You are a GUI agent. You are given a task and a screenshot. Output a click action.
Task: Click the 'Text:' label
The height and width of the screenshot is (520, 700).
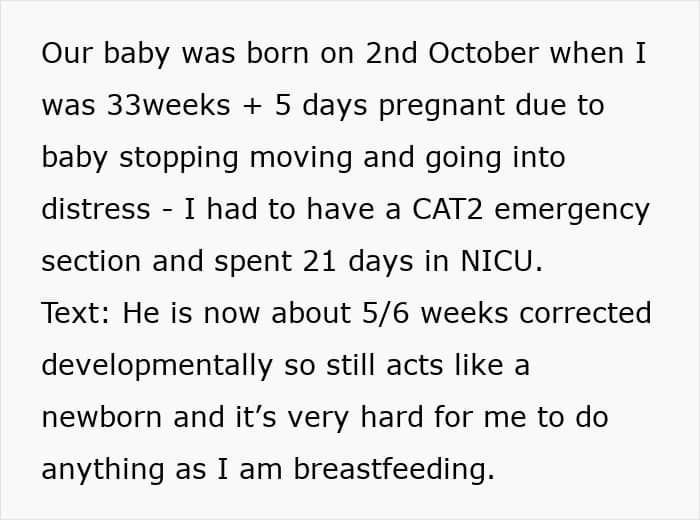tap(76, 314)
